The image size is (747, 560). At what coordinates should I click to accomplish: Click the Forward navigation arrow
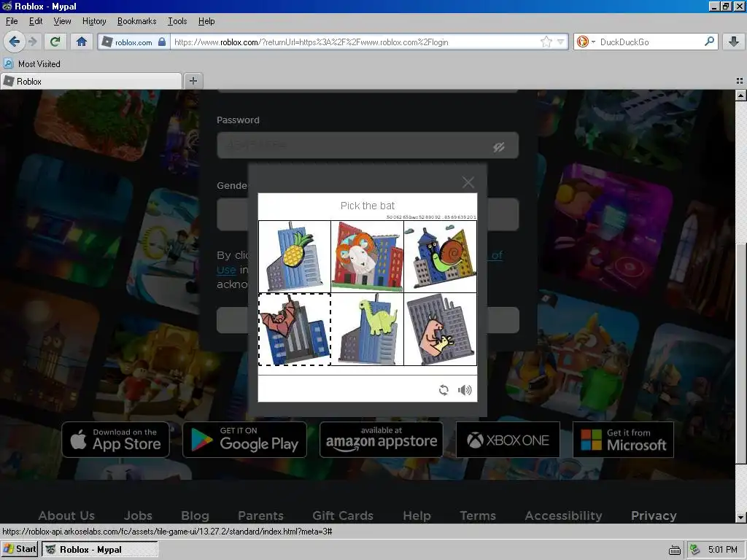pyautogui.click(x=33, y=42)
